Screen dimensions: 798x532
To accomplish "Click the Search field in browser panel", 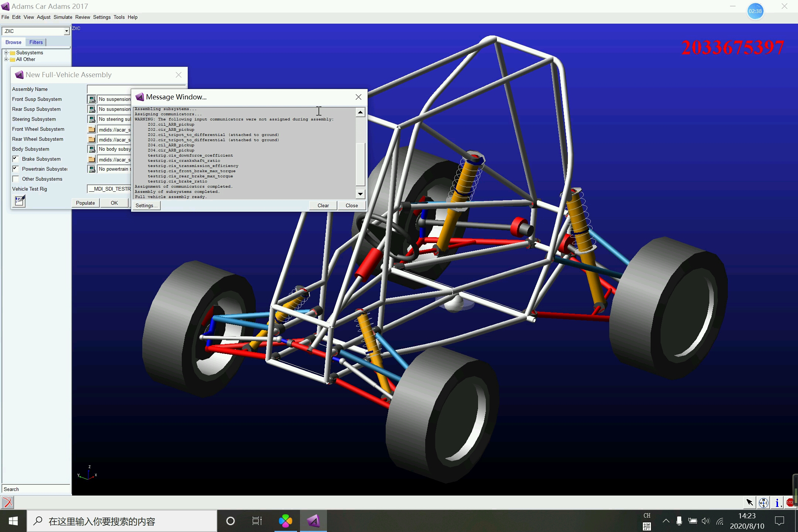I will tap(36, 489).
